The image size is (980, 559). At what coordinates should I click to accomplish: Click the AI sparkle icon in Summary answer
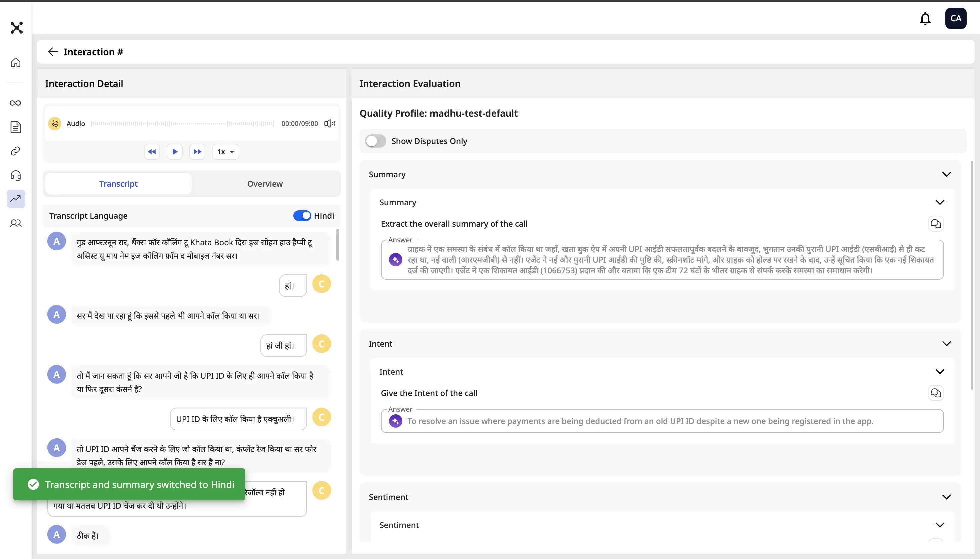(x=395, y=260)
